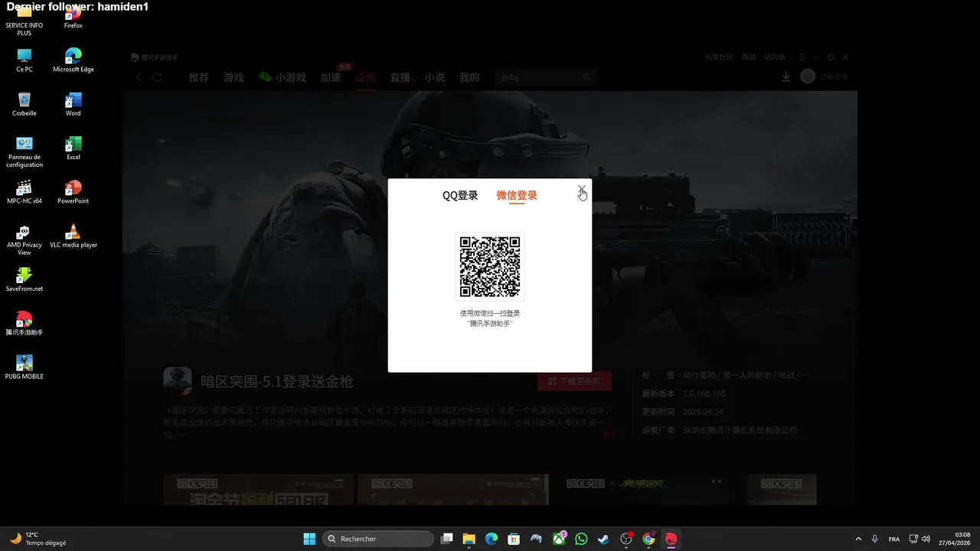This screenshot has height=551, width=980.
Task: Select the Microsoft Edge desktop shortcut
Action: (x=73, y=61)
